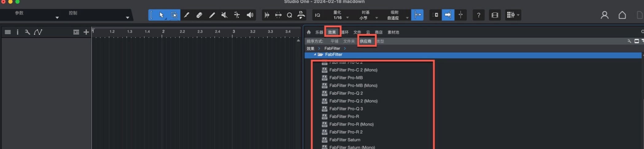Viewport: 644px width, 149px height.
Task: Switch to the 素材池 tab
Action: (x=393, y=32)
